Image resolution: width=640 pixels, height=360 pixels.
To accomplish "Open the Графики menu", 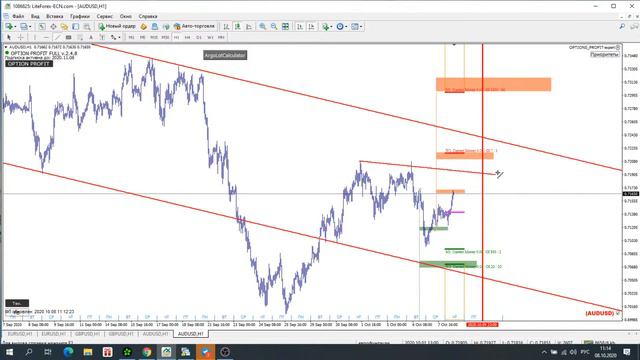I will tap(80, 16).
